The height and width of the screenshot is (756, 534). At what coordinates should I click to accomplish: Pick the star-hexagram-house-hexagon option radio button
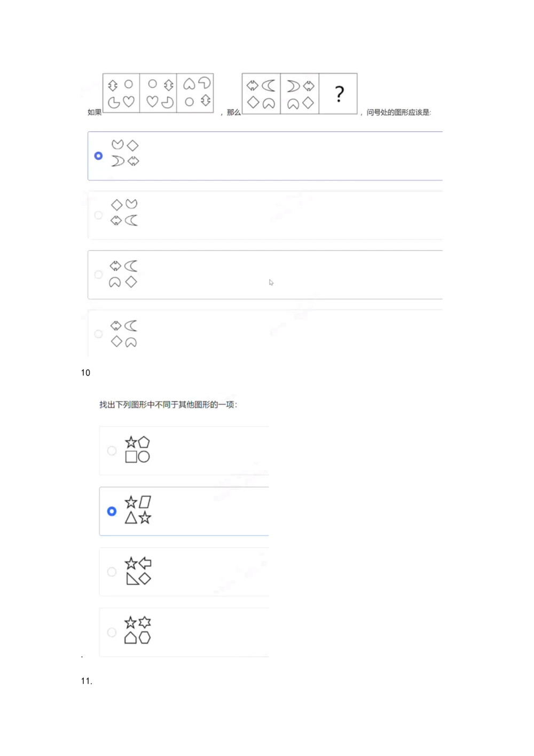coord(112,632)
